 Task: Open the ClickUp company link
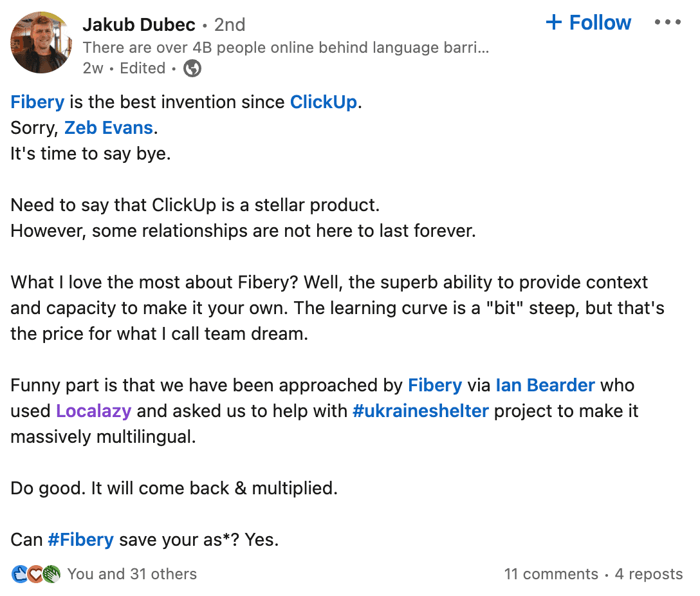tap(323, 102)
